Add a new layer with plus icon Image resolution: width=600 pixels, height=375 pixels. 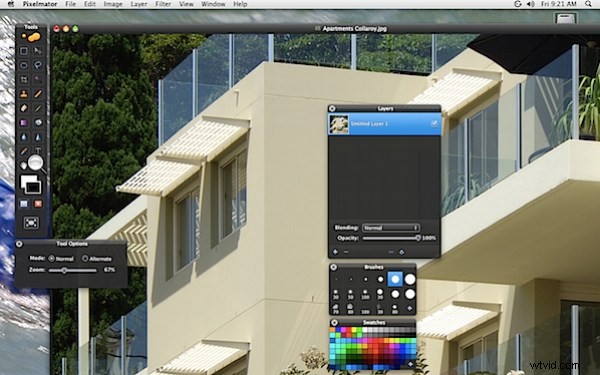click(x=335, y=252)
